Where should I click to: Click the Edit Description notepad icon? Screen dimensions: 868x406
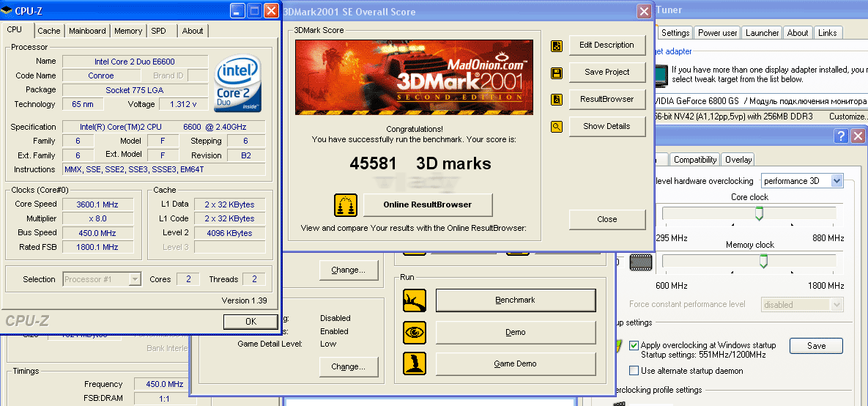(557, 45)
